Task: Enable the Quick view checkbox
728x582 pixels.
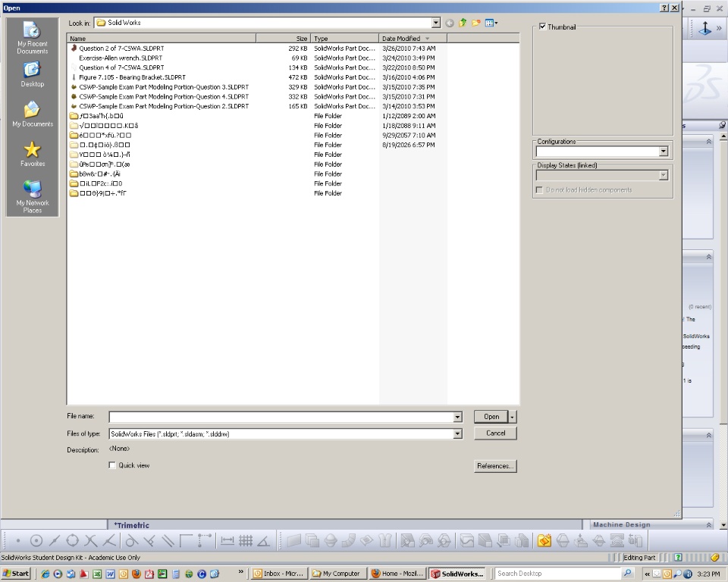Action: point(112,465)
